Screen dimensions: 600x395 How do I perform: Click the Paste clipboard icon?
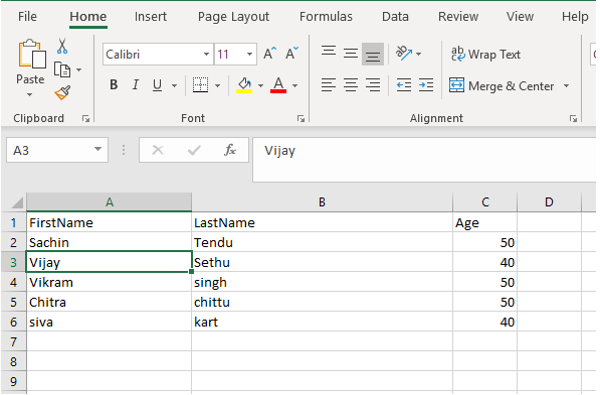[31, 54]
